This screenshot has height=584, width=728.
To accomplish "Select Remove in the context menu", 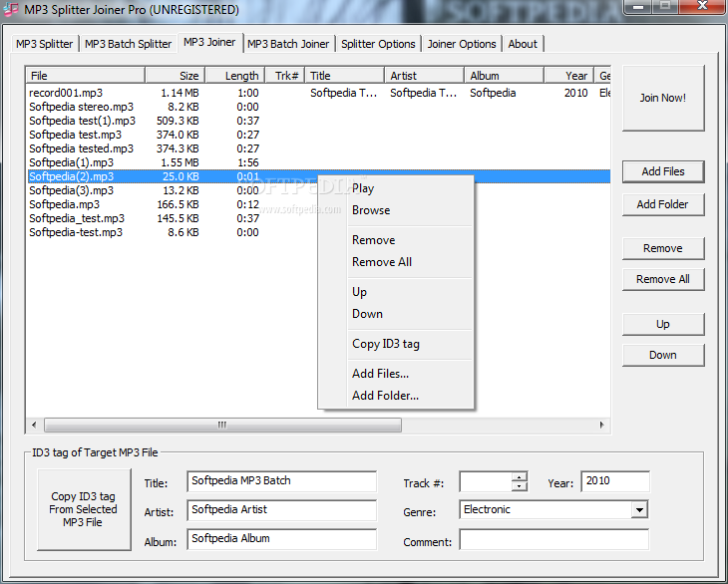I will pos(396,240).
